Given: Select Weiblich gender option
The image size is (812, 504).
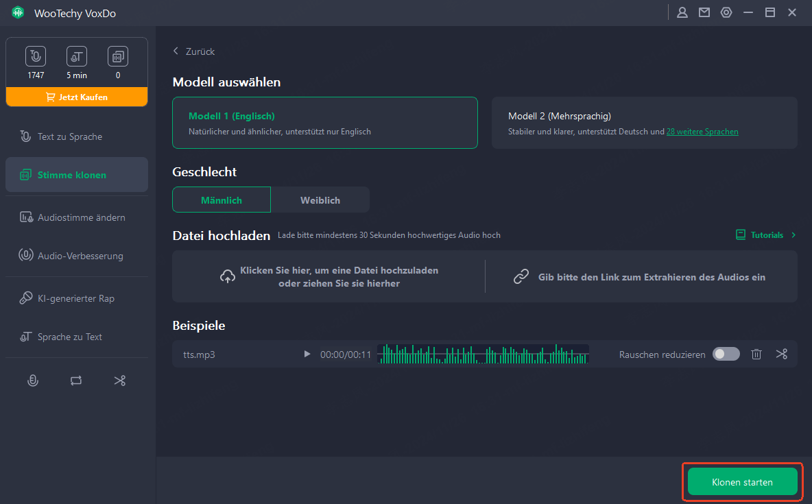Looking at the screenshot, I should 320,200.
